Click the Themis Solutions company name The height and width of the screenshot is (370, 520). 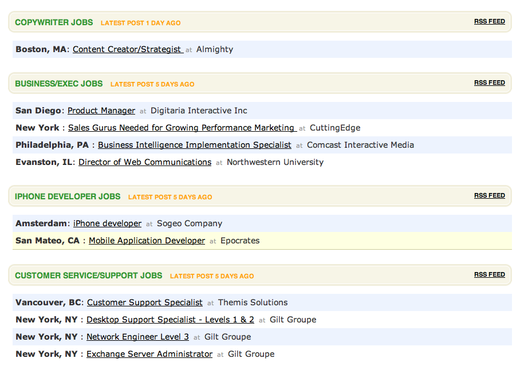[253, 303]
